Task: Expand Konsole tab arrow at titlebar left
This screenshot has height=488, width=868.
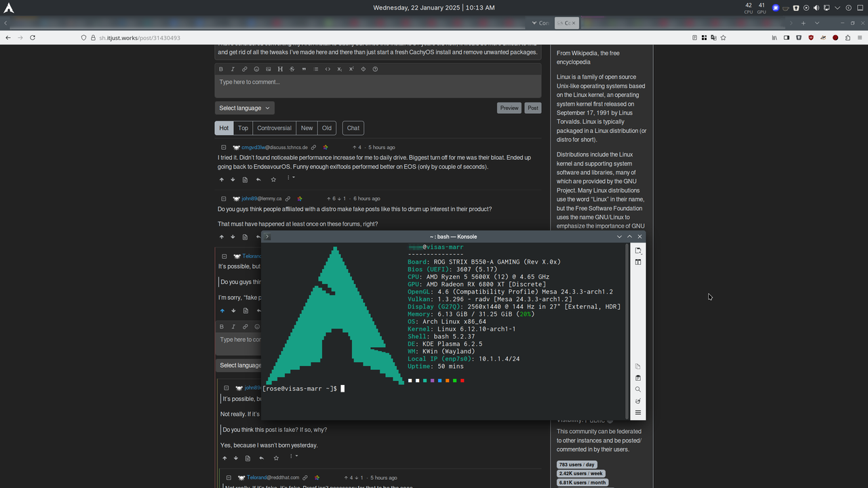Action: point(267,237)
